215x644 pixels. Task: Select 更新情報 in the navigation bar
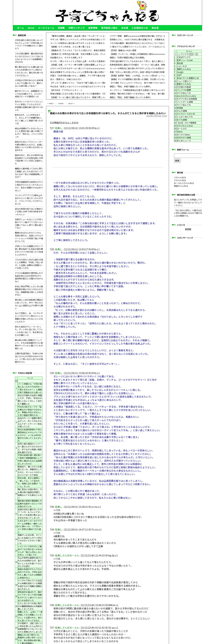pyautogui.click(x=93, y=28)
